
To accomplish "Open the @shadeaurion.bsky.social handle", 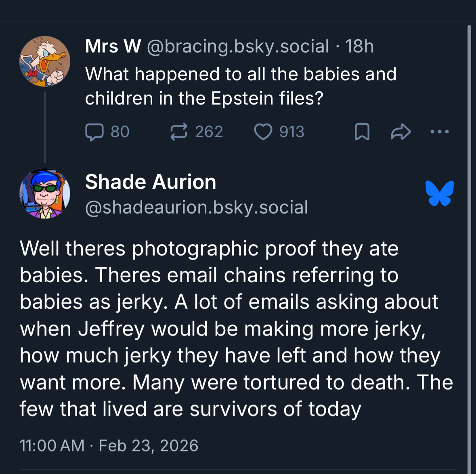I will pos(197,208).
